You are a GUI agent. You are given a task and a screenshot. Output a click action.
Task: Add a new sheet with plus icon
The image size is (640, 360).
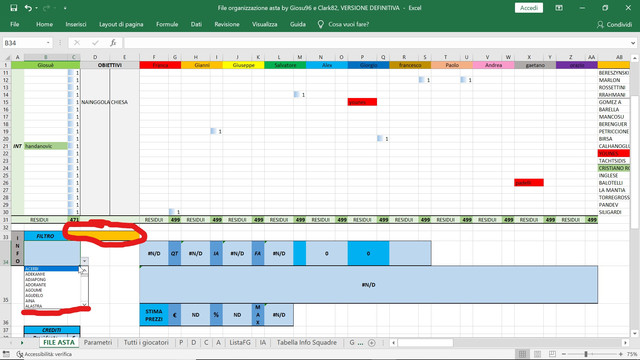pos(371,343)
